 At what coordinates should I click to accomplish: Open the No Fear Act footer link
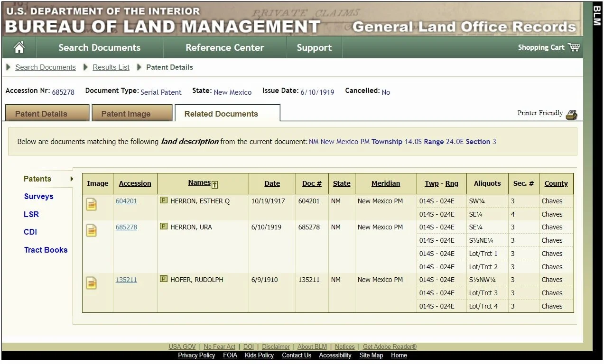click(x=220, y=347)
